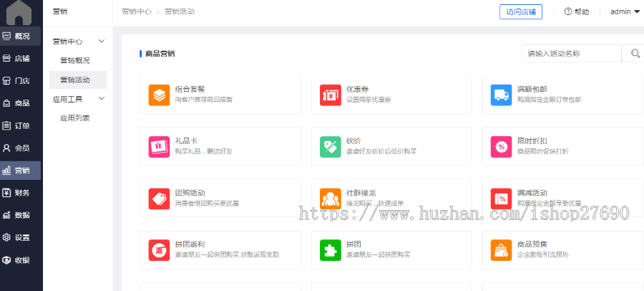Open the 拼团返利 red 返 icon
The height and width of the screenshot is (291, 644).
tap(159, 250)
